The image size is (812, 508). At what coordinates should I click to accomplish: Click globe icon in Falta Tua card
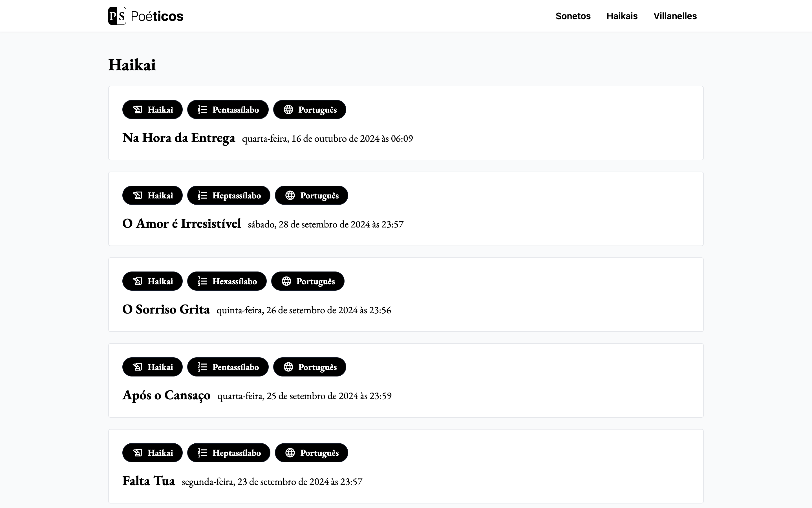point(290,453)
